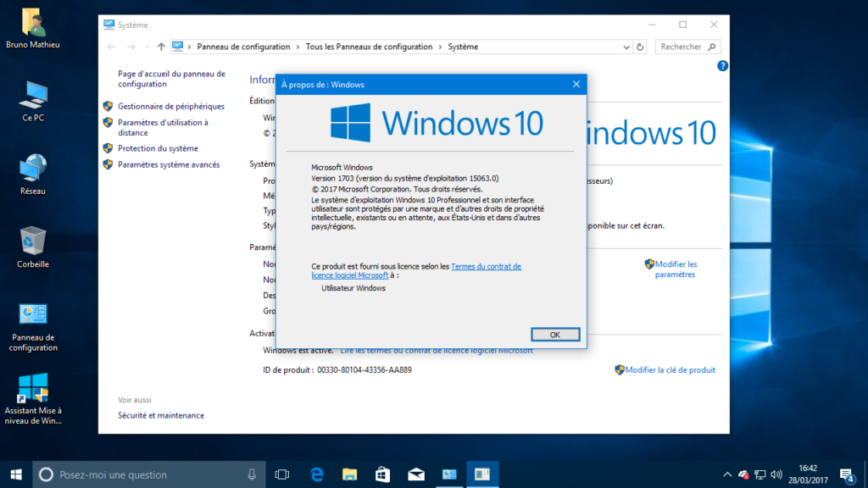868x488 pixels.
Task: Open Task View on taskbar
Action: (281, 474)
